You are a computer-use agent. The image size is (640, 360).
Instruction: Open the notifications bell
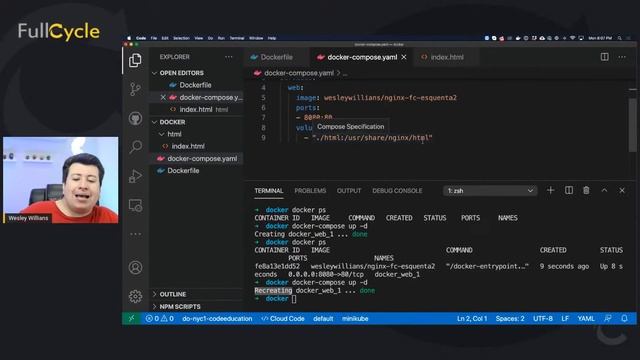pyautogui.click(x=624, y=318)
